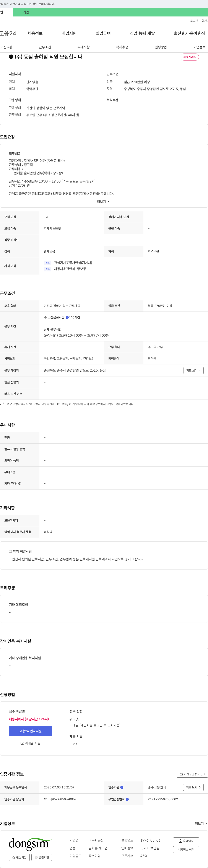Open the 직업 능력 개발 menu

tap(142, 33)
